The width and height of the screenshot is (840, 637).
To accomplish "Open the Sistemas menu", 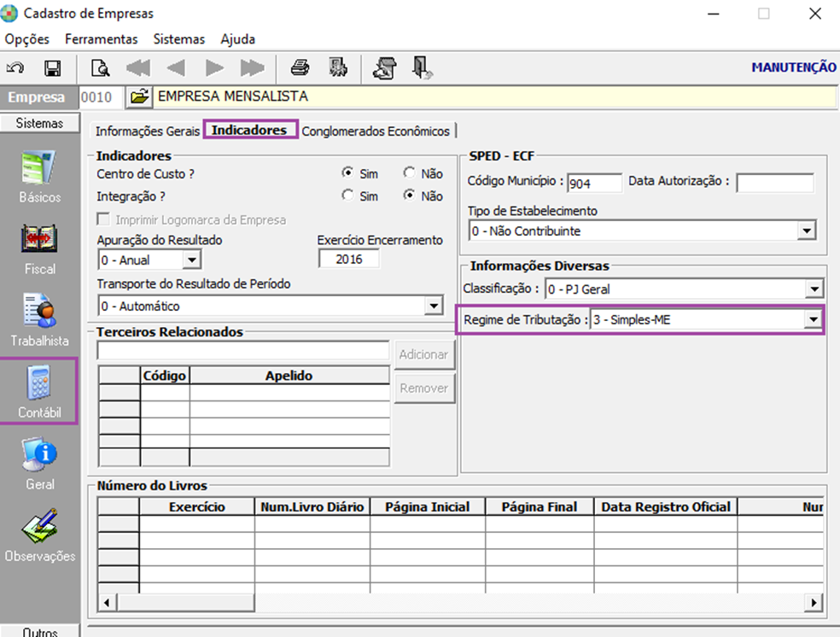I will [179, 39].
